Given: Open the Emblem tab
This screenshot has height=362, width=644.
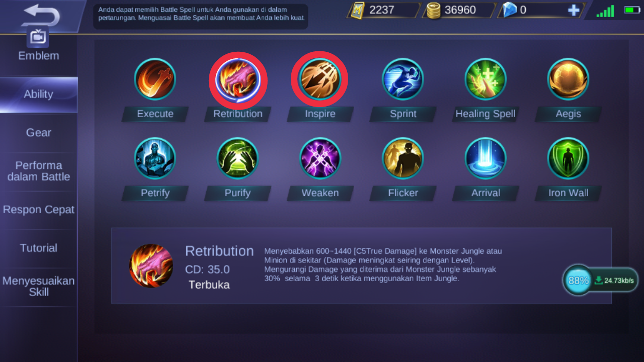Looking at the screenshot, I should (x=39, y=56).
